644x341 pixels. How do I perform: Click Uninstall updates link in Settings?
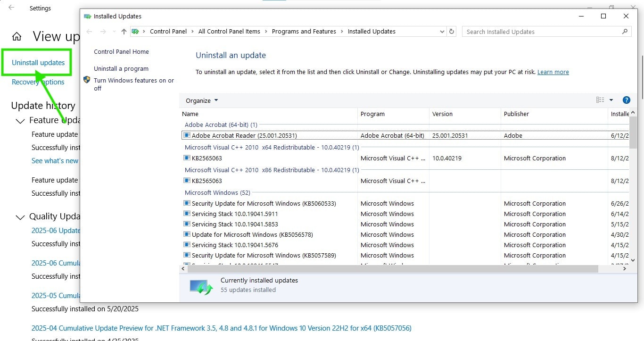coord(38,63)
